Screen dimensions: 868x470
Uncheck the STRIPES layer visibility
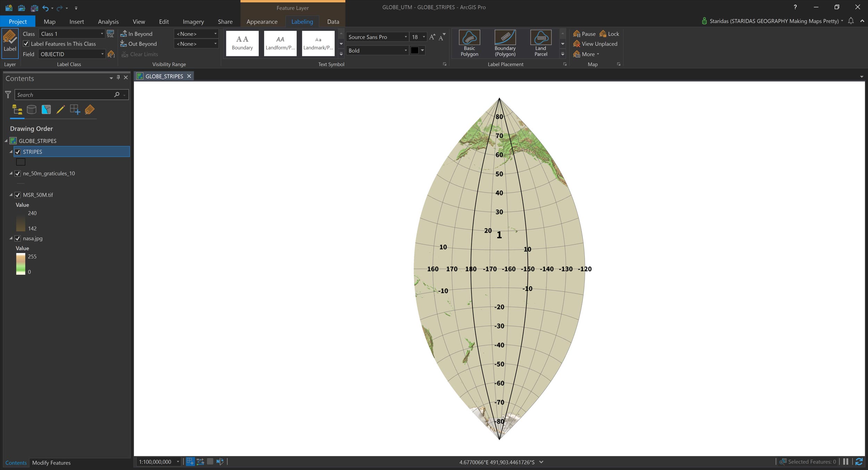18,152
